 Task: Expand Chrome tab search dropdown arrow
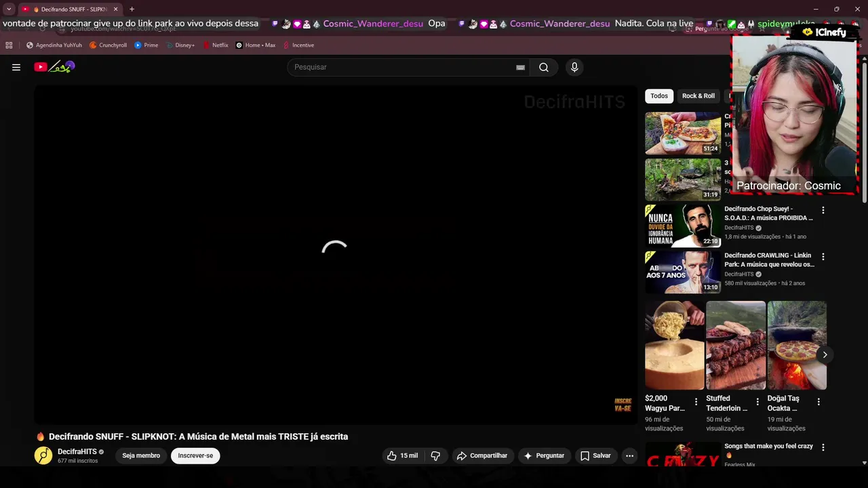point(9,9)
